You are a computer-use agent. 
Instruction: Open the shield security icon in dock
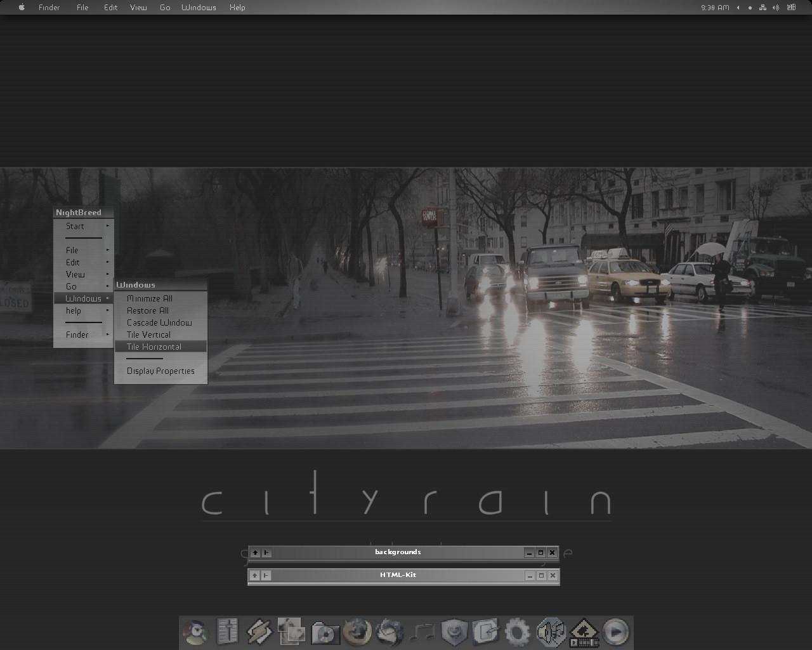[454, 632]
